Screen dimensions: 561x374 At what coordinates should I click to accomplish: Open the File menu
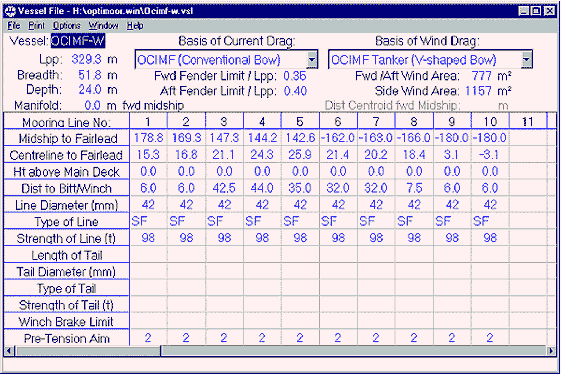[14, 26]
